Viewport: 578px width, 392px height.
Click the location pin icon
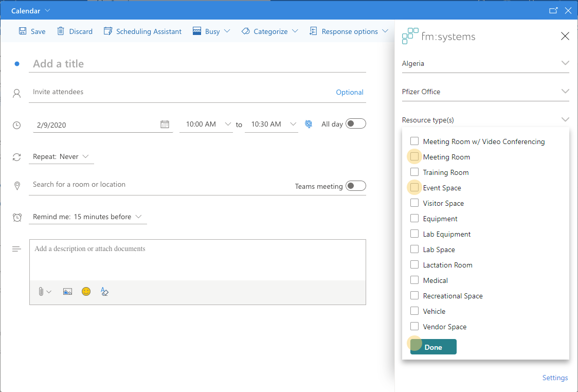tap(17, 186)
